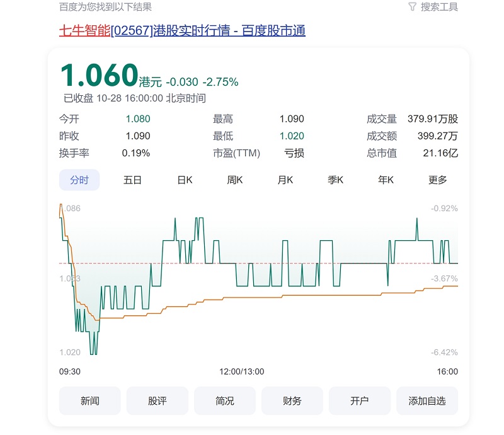Click the 成交量 volume 379.91万股
This screenshot has height=435, width=504.
(x=433, y=119)
